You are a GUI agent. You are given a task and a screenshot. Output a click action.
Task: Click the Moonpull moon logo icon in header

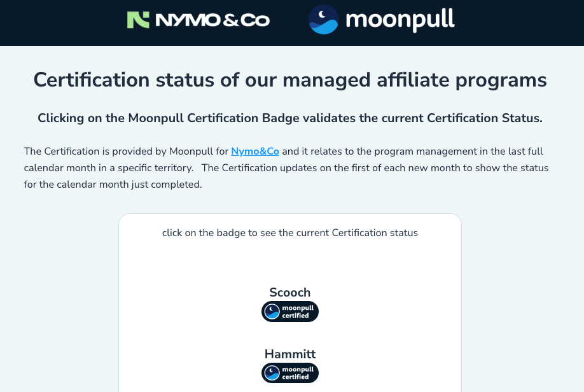tap(323, 19)
